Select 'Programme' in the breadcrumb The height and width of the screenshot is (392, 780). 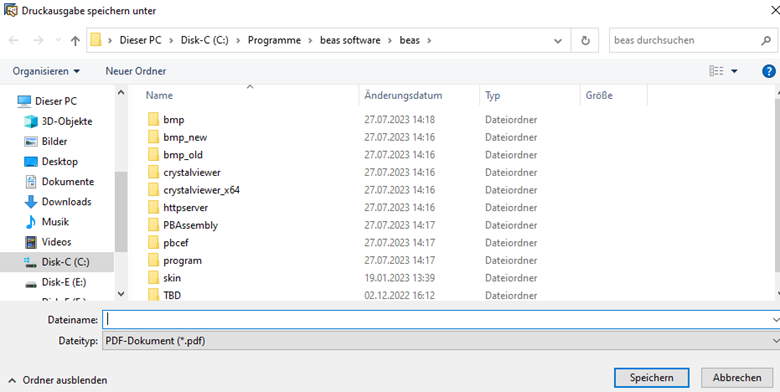point(274,41)
